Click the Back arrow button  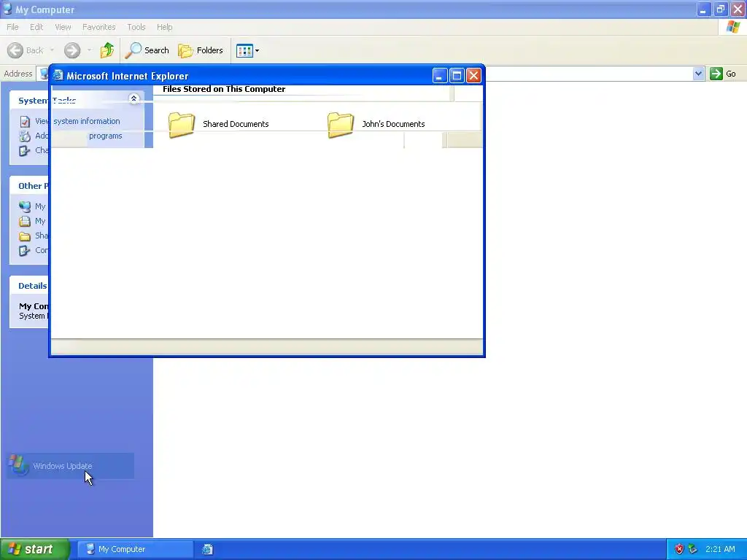point(15,50)
